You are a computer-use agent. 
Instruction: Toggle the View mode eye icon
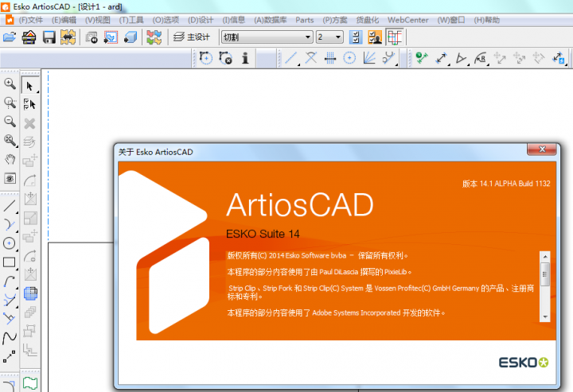[10, 178]
